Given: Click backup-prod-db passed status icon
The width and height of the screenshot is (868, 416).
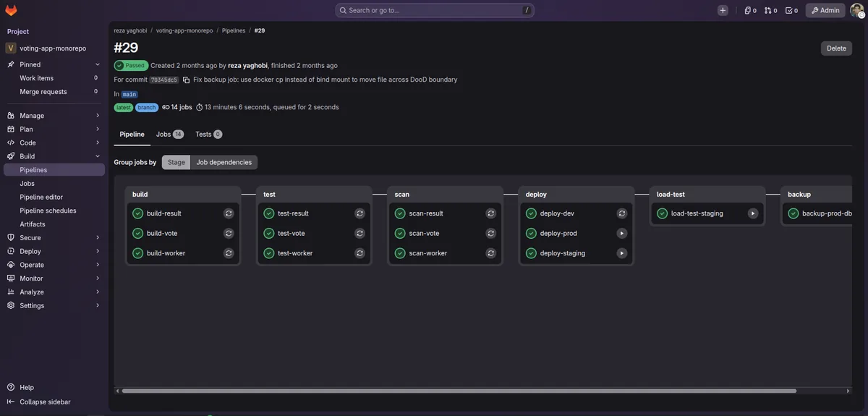Looking at the screenshot, I should 793,213.
